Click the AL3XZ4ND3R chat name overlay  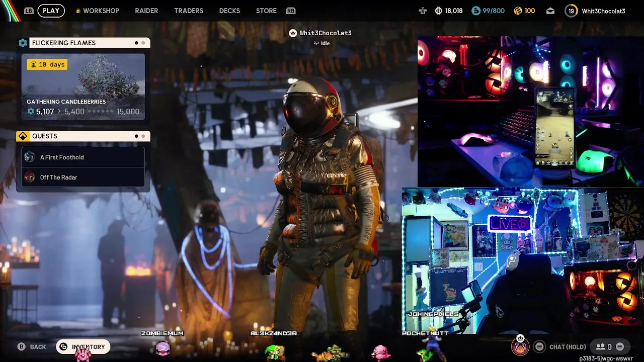pyautogui.click(x=273, y=333)
